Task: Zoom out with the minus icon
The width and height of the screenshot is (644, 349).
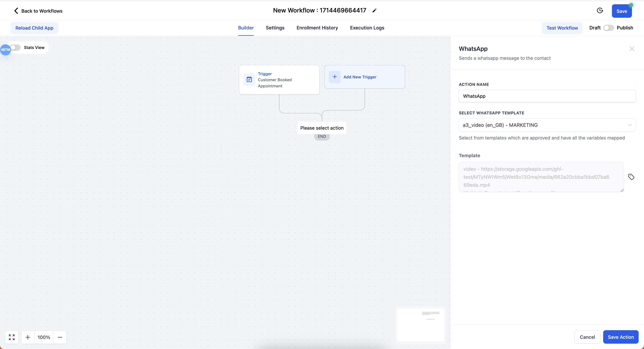Action: pyautogui.click(x=60, y=337)
